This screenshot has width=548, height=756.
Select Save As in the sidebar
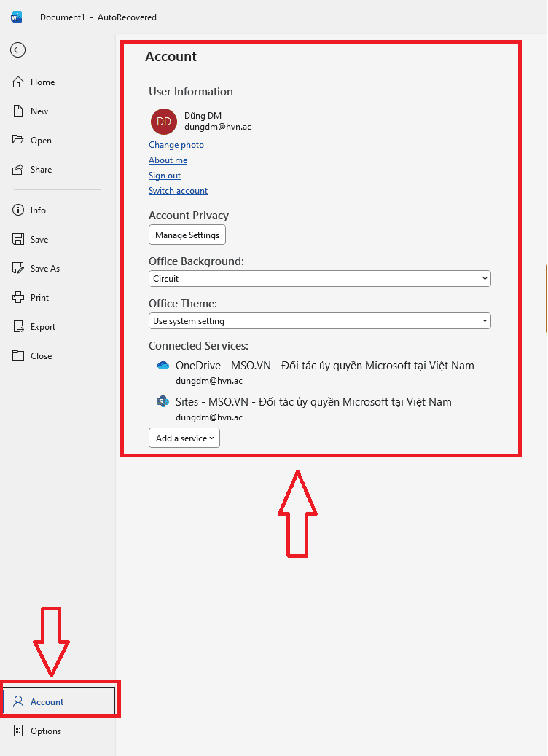pyautogui.click(x=44, y=269)
